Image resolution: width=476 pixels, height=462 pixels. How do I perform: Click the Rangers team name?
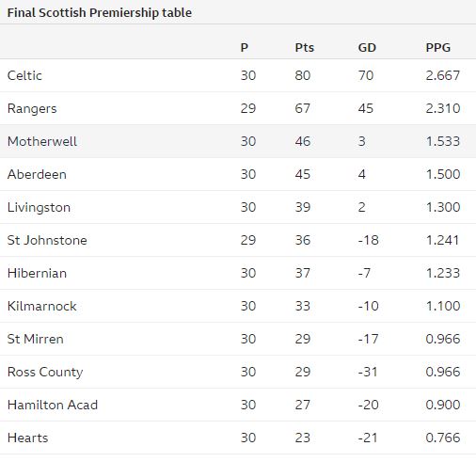click(x=32, y=109)
